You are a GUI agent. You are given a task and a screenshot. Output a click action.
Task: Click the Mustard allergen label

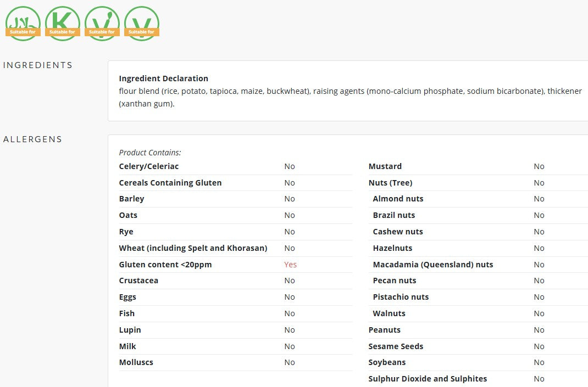click(x=385, y=166)
